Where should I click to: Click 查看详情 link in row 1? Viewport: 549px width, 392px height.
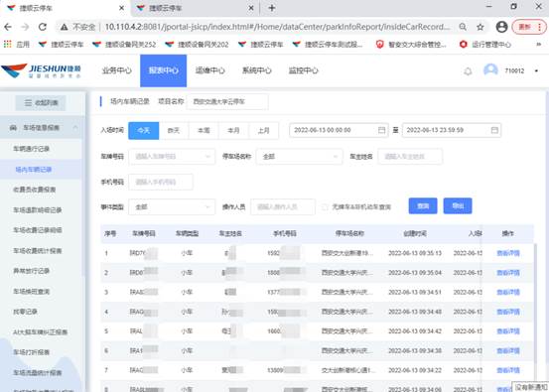click(508, 253)
